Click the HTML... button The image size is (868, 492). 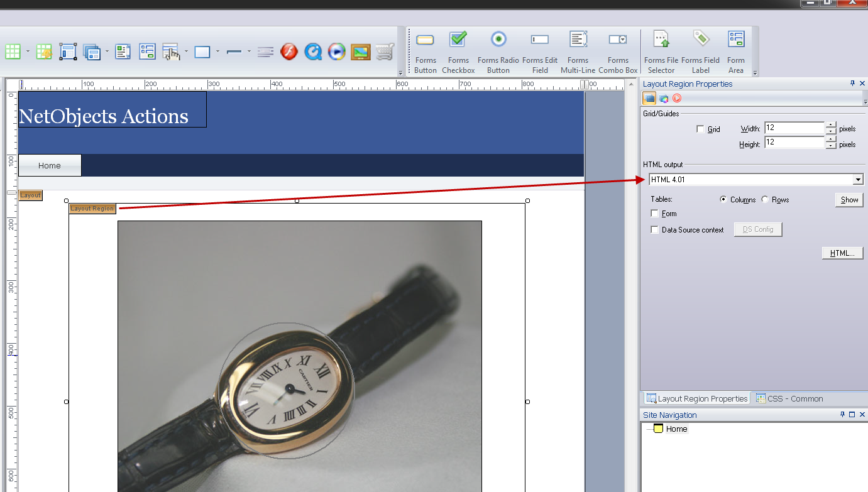(842, 253)
